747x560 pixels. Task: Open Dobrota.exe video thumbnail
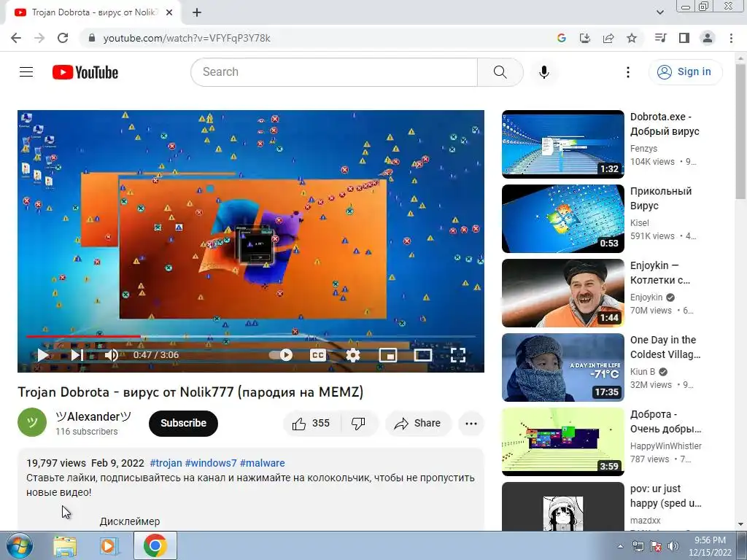tap(563, 144)
